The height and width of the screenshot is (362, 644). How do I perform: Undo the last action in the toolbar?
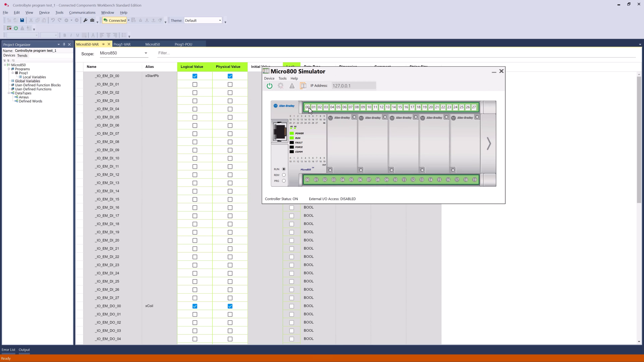pyautogui.click(x=53, y=20)
